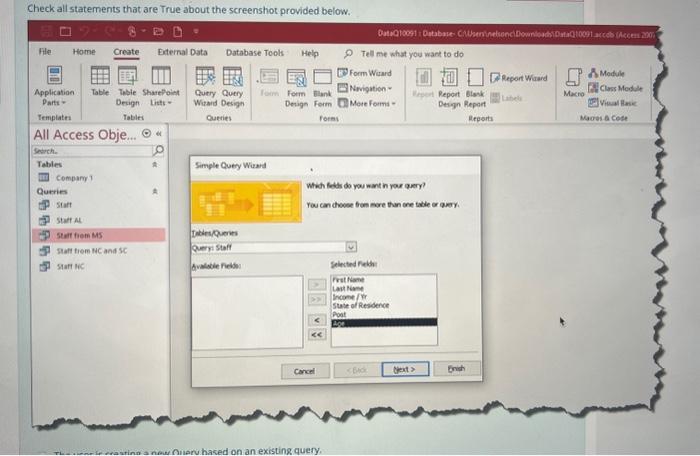
Task: Cancel the Simple Query Wizard
Action: (x=305, y=371)
